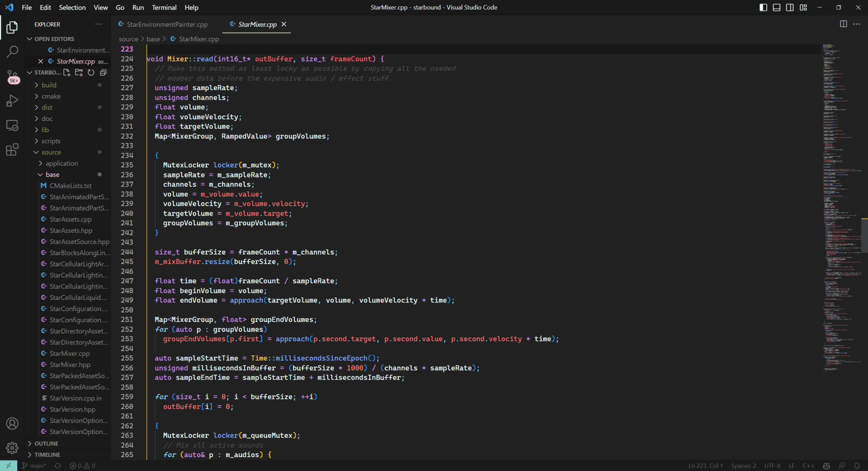Open the Extensions view
Viewport: 868px width, 471px height.
(12, 150)
